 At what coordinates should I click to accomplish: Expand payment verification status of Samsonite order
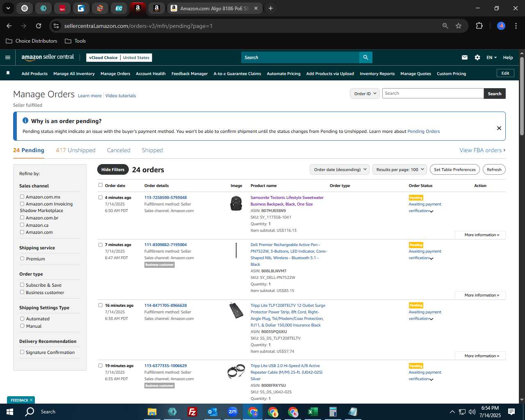[431, 211]
